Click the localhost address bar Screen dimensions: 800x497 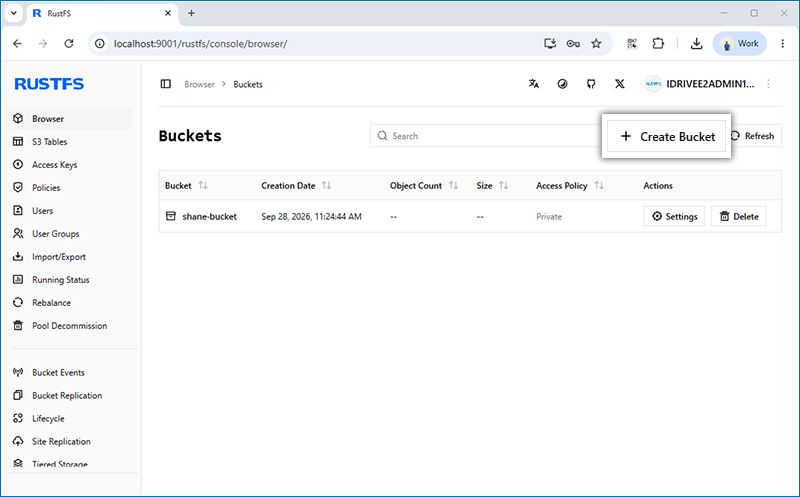click(321, 43)
